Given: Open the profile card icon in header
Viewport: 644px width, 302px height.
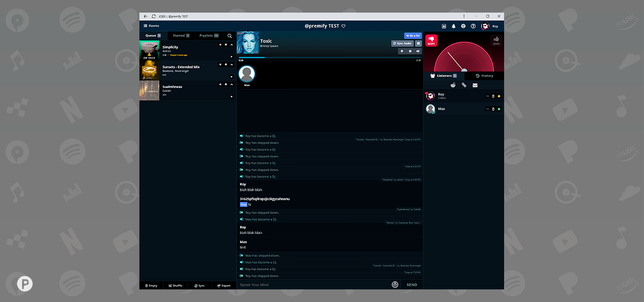Looking at the screenshot, I should coord(444,26).
